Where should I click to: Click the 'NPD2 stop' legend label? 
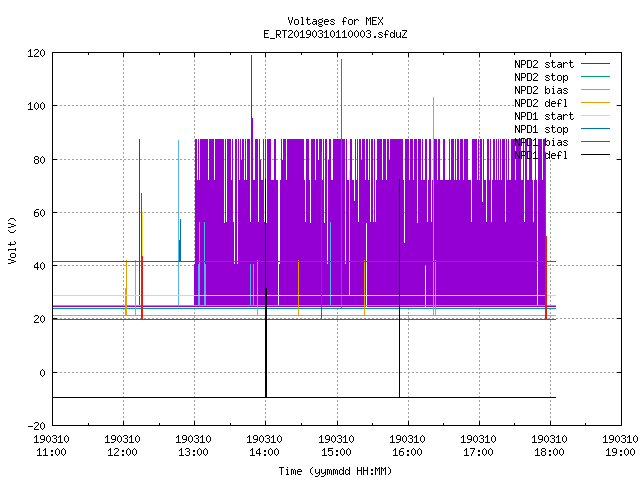coord(541,77)
